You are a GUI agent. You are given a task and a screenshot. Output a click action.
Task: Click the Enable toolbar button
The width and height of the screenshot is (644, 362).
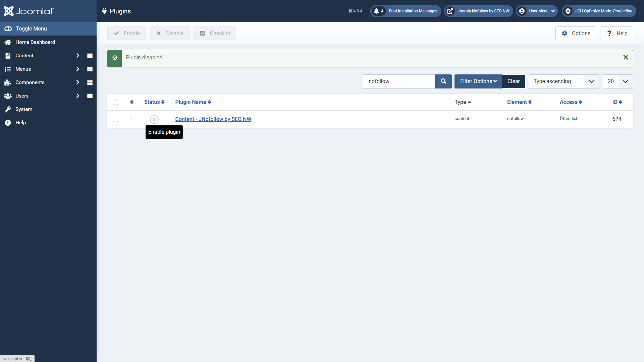(x=126, y=34)
